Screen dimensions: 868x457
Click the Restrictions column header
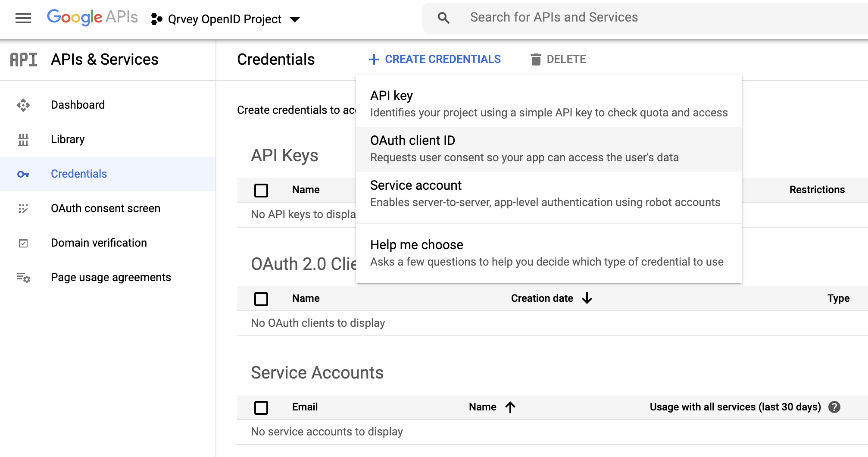point(817,190)
